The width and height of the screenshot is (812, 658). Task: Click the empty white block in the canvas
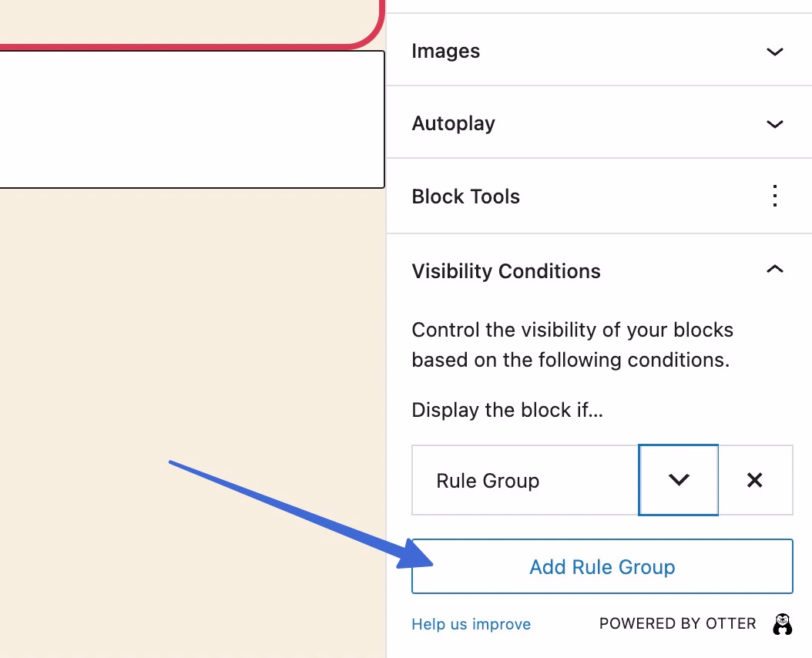191,119
